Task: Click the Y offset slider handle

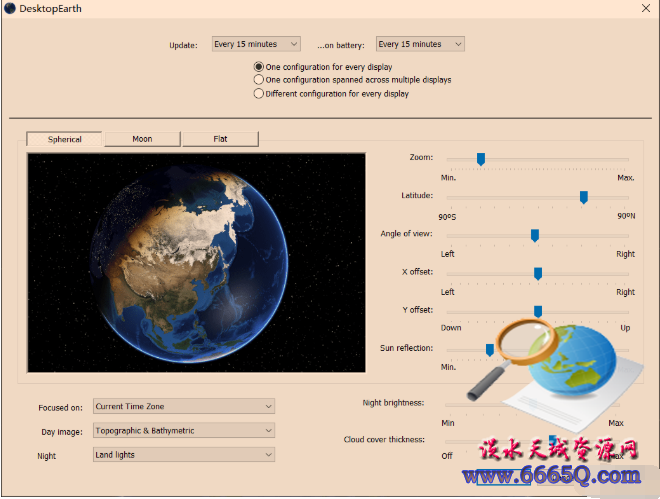Action: [538, 311]
